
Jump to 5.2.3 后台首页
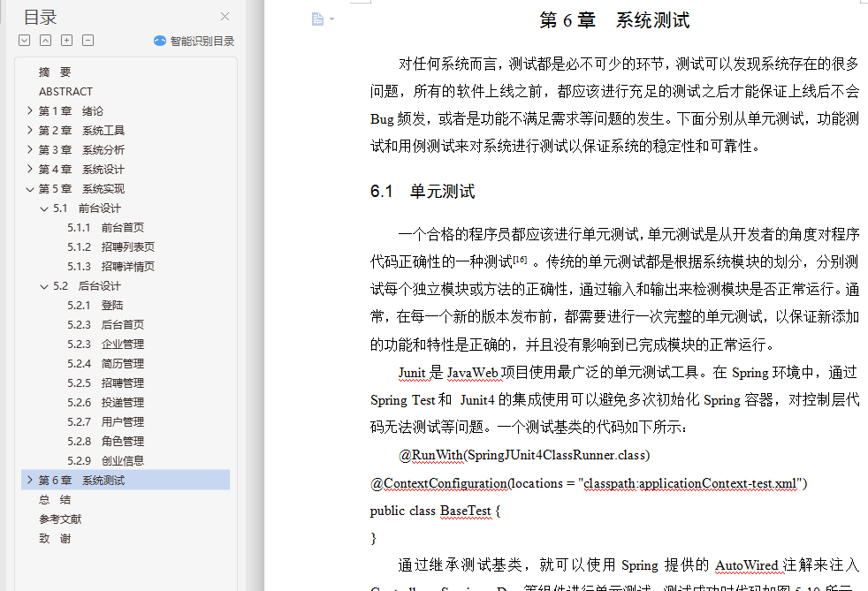coord(106,324)
